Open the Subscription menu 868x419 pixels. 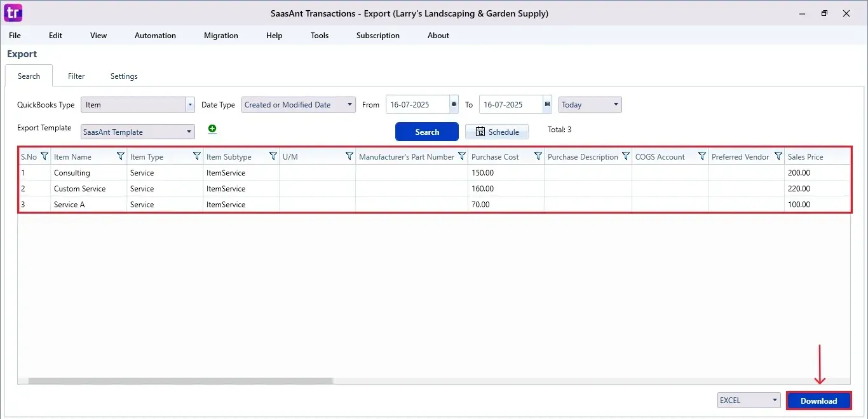378,36
